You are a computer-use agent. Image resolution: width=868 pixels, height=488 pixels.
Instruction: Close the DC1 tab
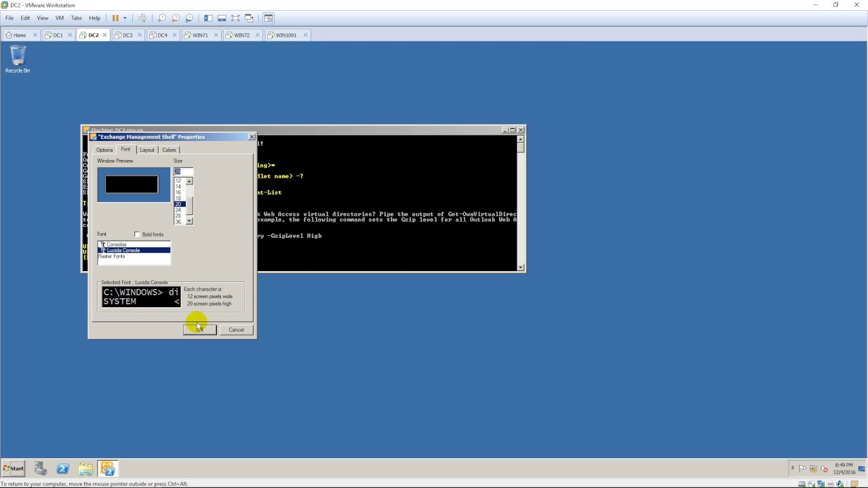pyautogui.click(x=70, y=35)
